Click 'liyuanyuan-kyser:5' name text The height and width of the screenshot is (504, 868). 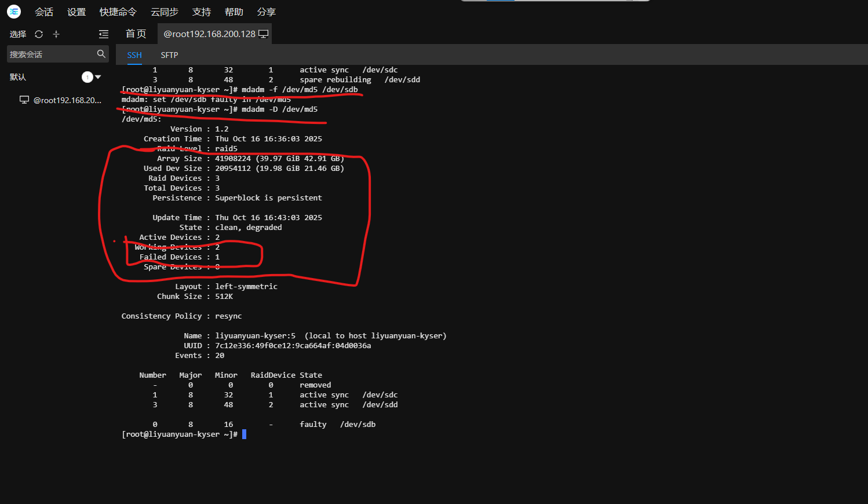255,335
